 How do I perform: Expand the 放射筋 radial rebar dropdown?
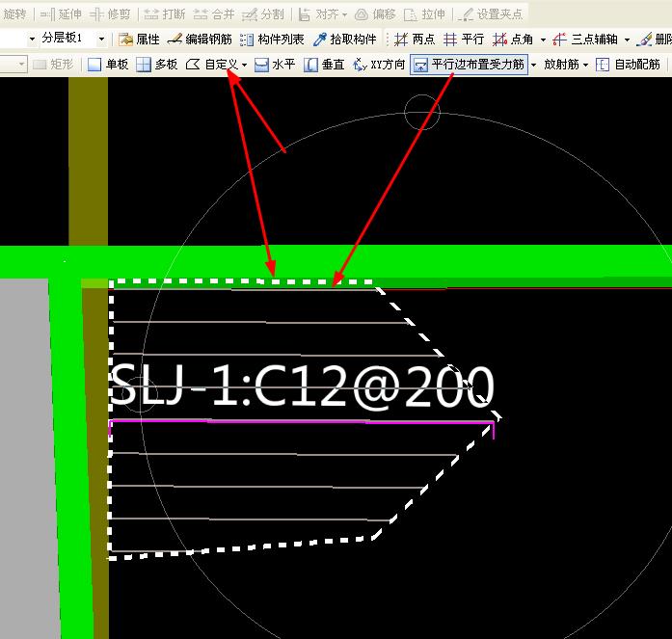tap(586, 66)
